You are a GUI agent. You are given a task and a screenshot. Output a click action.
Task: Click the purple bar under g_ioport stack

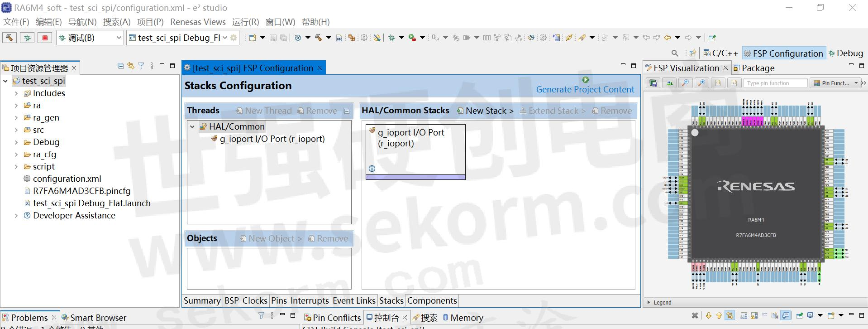point(415,177)
